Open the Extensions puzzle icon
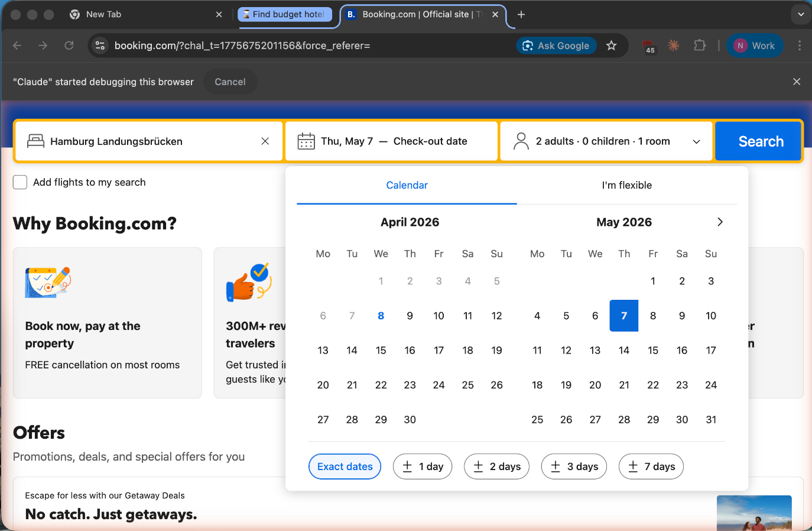This screenshot has height=531, width=812. (700, 46)
